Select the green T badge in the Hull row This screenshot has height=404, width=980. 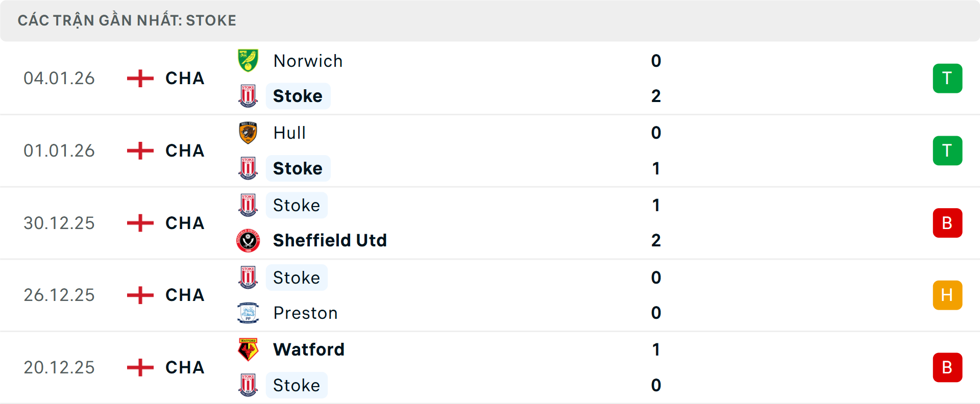coord(948,150)
